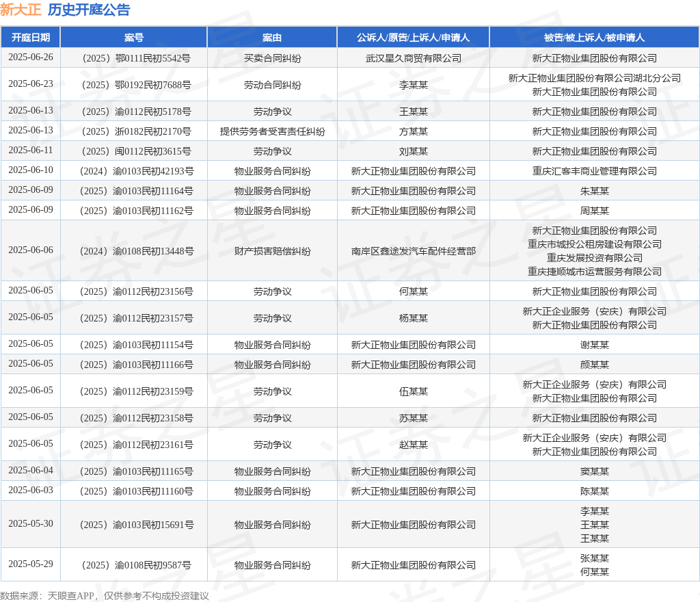Image resolution: width=700 pixels, height=602 pixels.
Task: Click the 案号 column header
Action: click(134, 38)
